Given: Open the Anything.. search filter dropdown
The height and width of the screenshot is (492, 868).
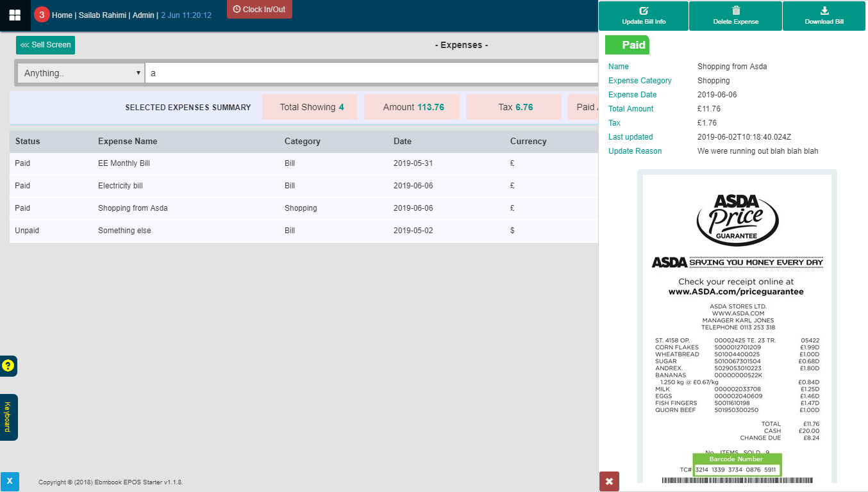Looking at the screenshot, I should [x=81, y=73].
